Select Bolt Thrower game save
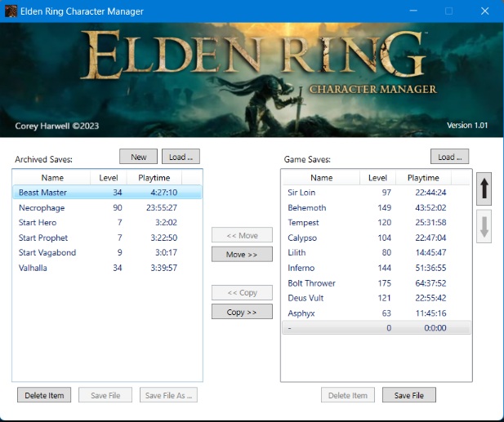Screen dimensions: 504x422 [377, 283]
